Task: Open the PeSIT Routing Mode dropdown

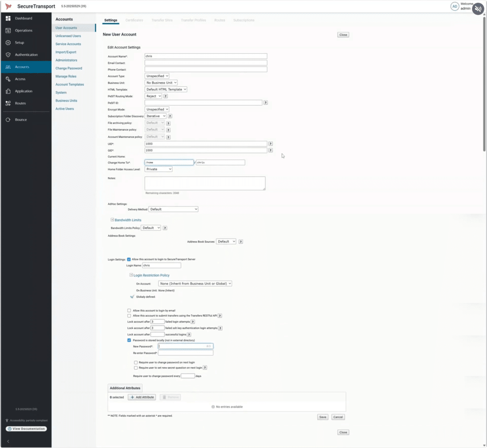Action: tap(153, 96)
